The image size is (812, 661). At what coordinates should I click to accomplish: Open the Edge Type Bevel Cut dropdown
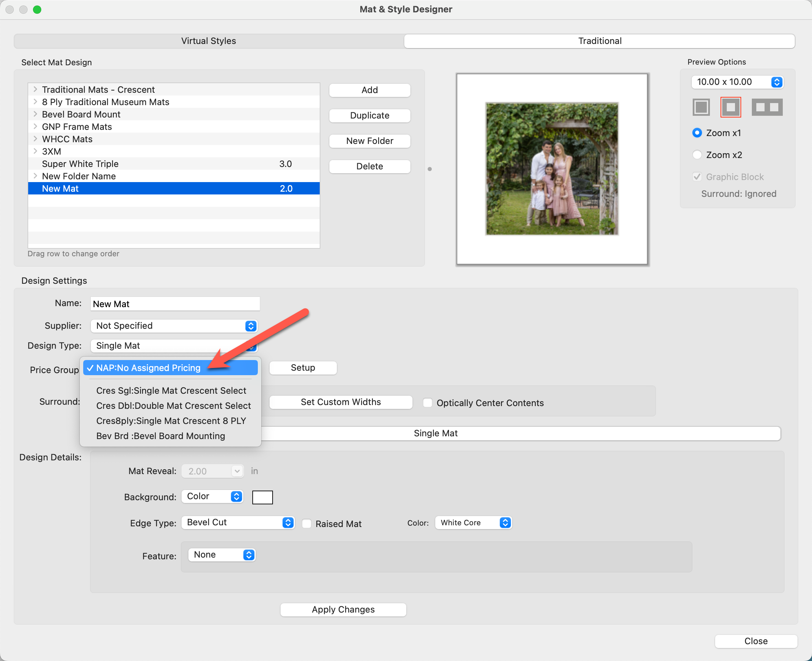coord(238,523)
